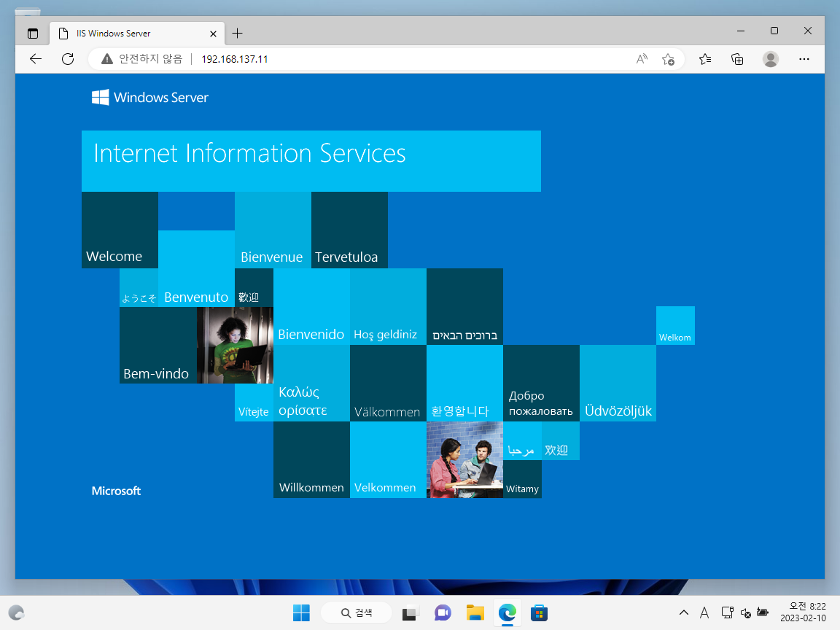The height and width of the screenshot is (630, 840).
Task: Click the Windows Server logo
Action: [150, 98]
